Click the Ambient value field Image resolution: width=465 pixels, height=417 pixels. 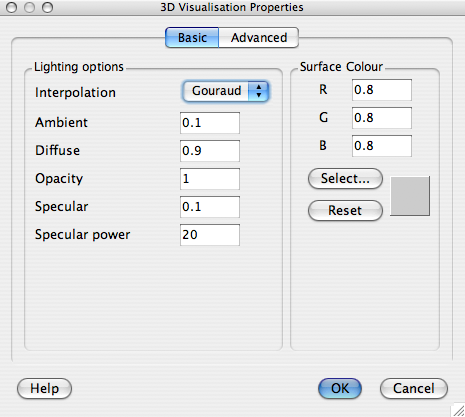pyautogui.click(x=210, y=123)
